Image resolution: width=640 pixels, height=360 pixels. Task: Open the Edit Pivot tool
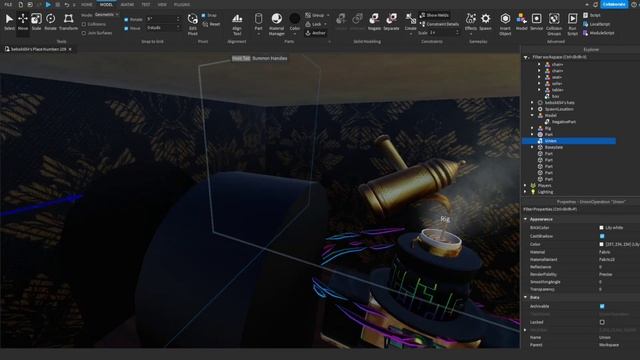pyautogui.click(x=193, y=24)
